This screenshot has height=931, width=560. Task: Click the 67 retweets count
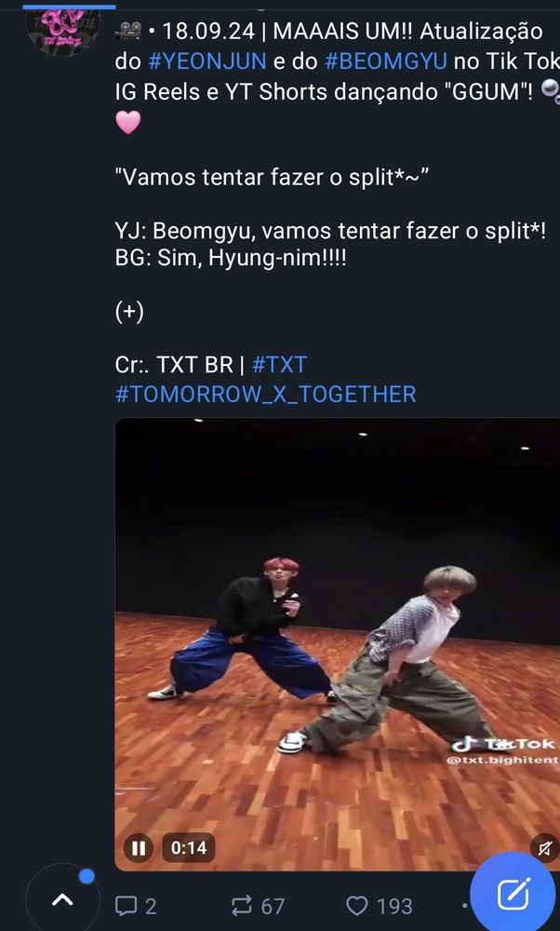(273, 907)
